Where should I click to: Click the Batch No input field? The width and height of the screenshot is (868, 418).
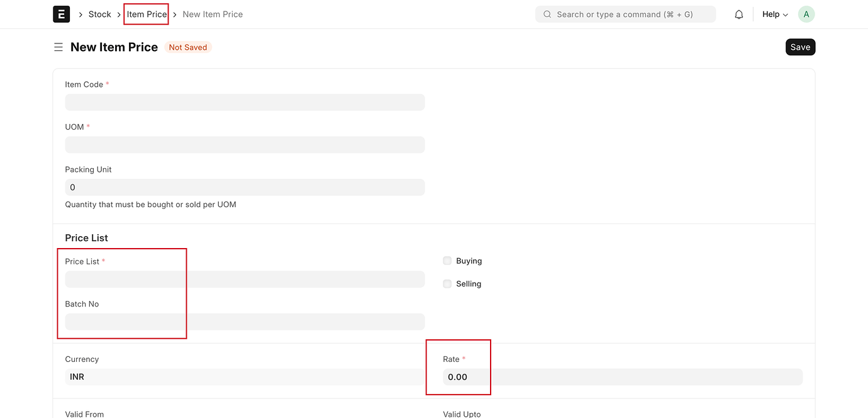245,321
